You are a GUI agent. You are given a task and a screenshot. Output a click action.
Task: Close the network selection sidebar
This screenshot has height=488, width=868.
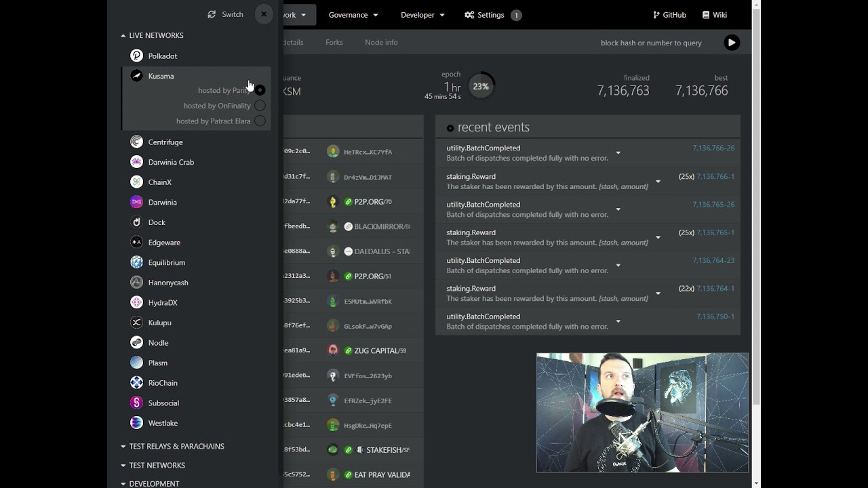(x=264, y=14)
